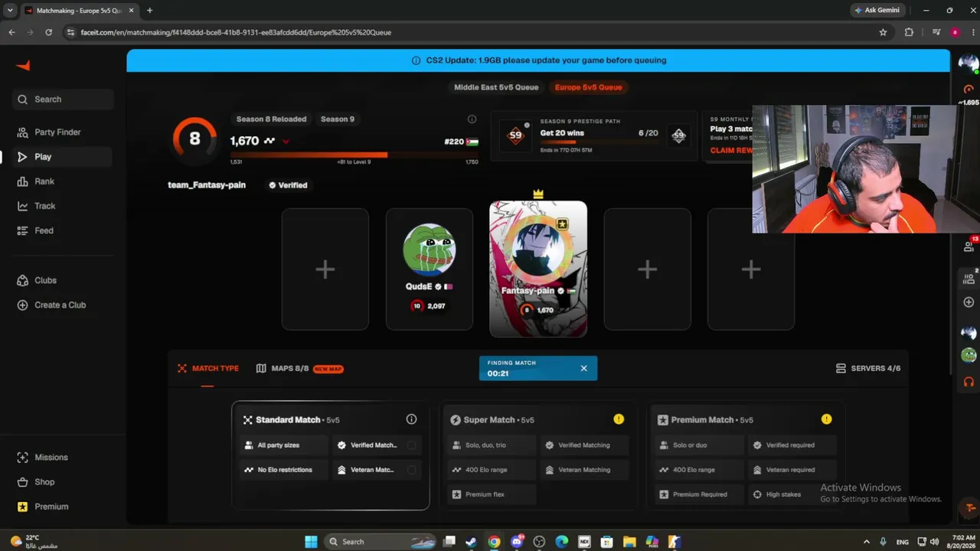The height and width of the screenshot is (551, 980).
Task: Click the S9 prestige badge
Action: coord(516,135)
